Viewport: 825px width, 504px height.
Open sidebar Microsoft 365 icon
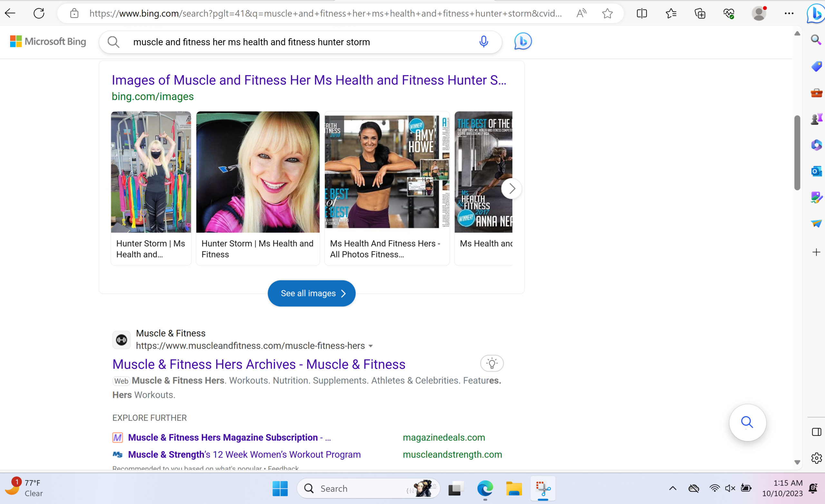pos(816,145)
